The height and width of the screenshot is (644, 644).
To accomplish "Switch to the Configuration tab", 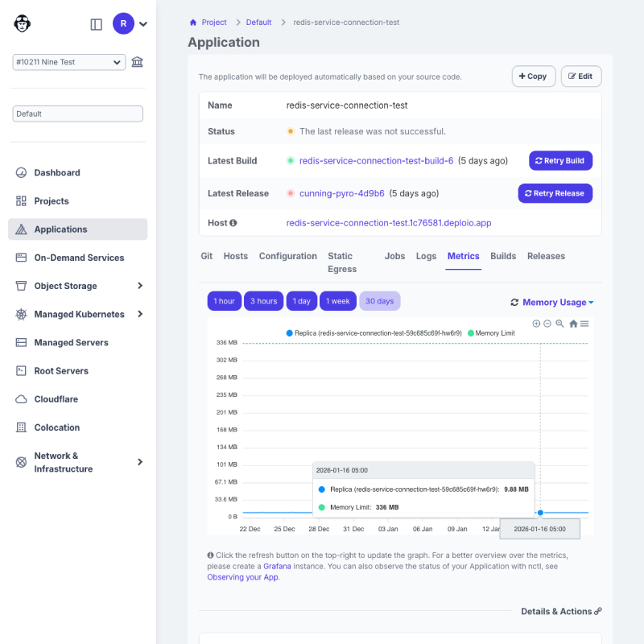I will (x=288, y=256).
